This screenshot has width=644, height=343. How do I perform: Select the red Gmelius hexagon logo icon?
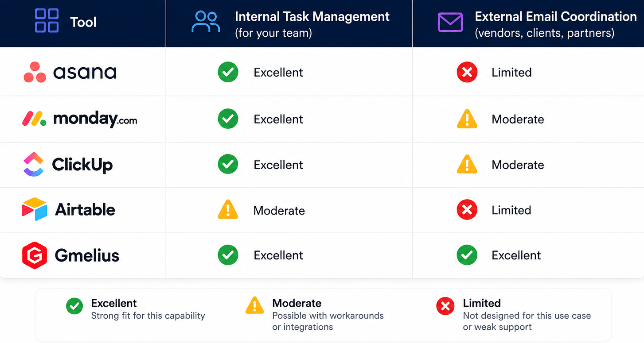tap(35, 255)
